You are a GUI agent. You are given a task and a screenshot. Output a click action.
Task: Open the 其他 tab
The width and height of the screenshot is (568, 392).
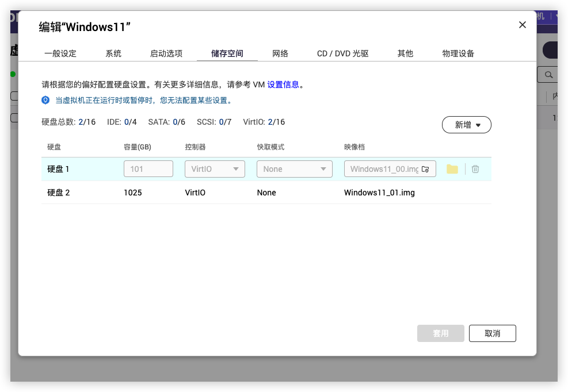tap(405, 53)
